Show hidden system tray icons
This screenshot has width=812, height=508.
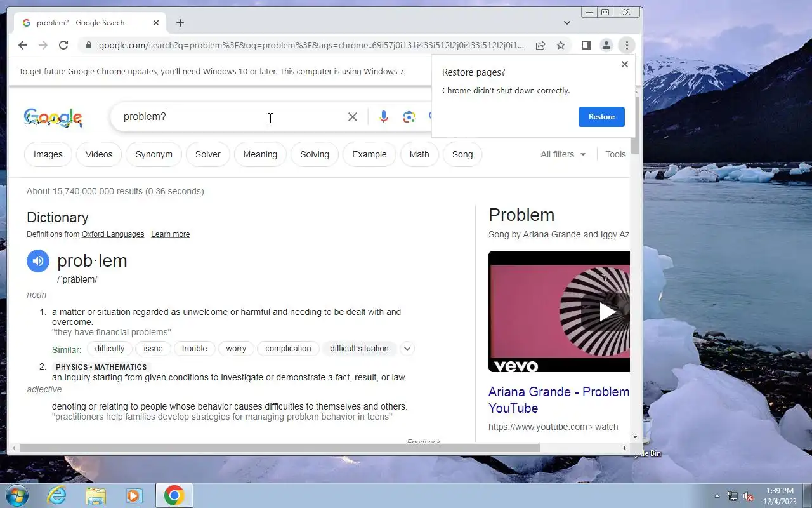point(717,496)
